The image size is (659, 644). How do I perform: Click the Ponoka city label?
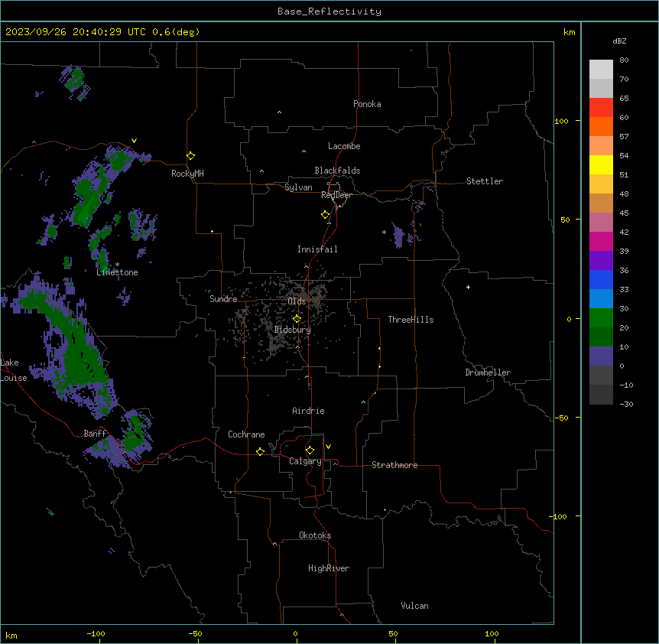[x=367, y=104]
